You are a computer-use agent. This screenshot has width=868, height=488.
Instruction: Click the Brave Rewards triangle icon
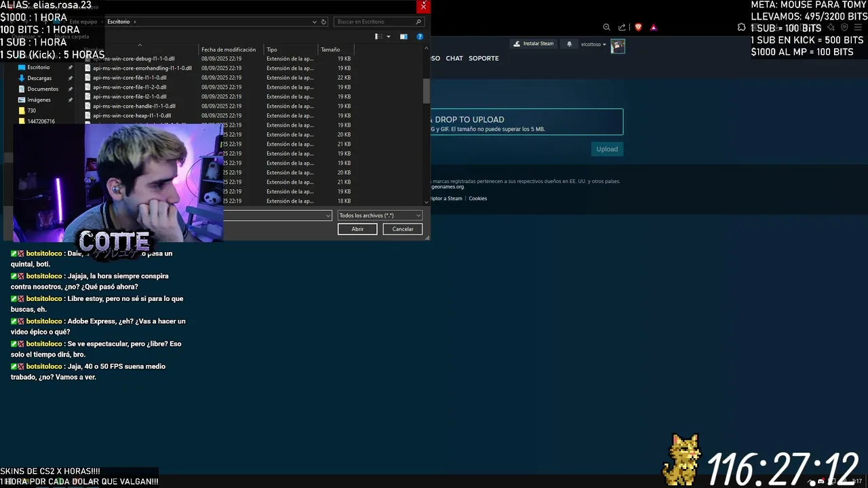pyautogui.click(x=653, y=27)
